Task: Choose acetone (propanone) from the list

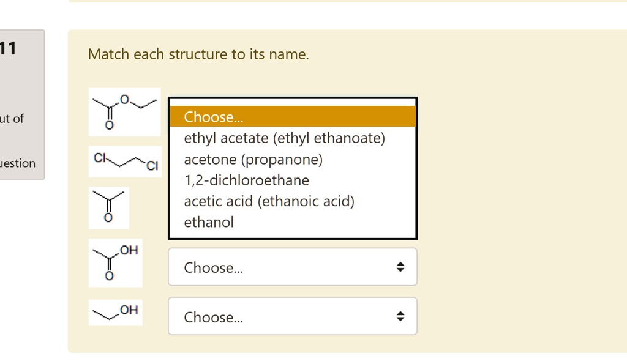Action: [x=253, y=160]
